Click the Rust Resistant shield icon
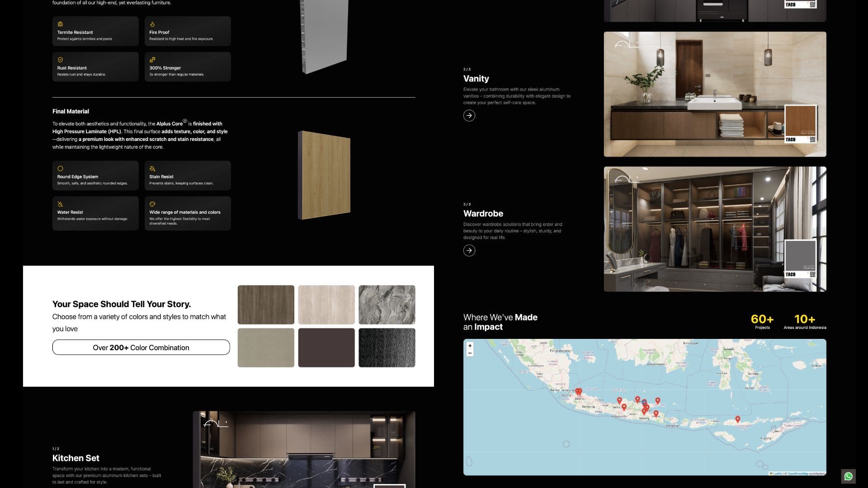The height and width of the screenshot is (488, 868). click(59, 60)
